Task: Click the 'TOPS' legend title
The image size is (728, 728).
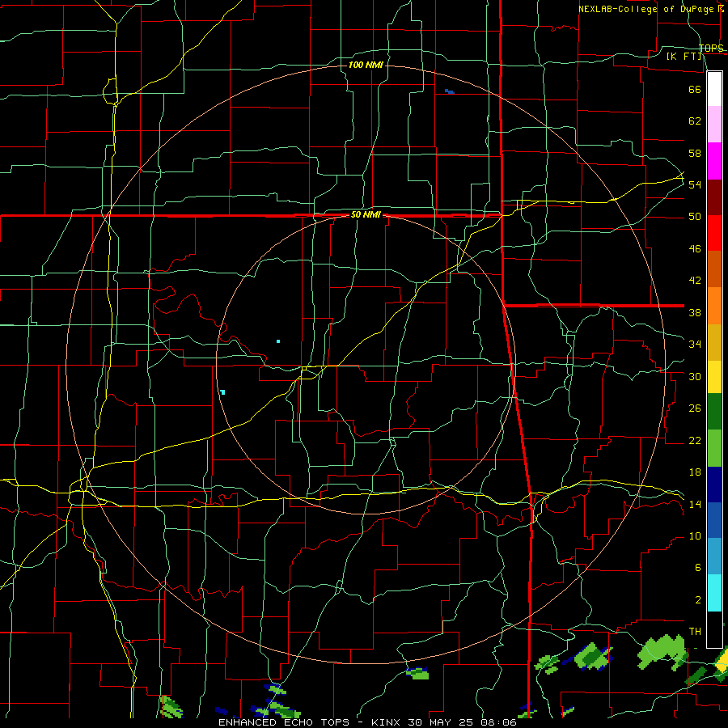Action: point(711,48)
